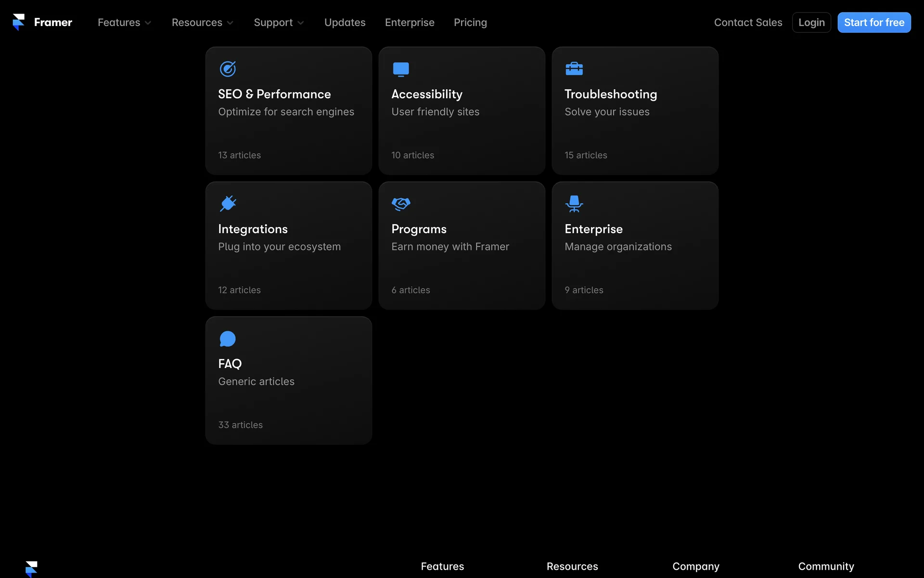Image resolution: width=924 pixels, height=578 pixels.
Task: Click the SEO & Performance target icon
Action: coord(228,69)
